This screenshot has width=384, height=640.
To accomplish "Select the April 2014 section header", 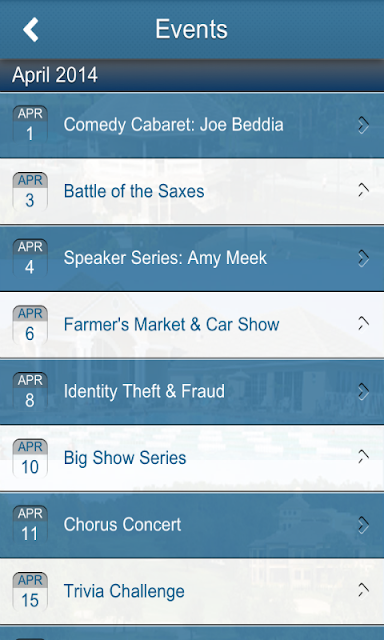I will (192, 75).
